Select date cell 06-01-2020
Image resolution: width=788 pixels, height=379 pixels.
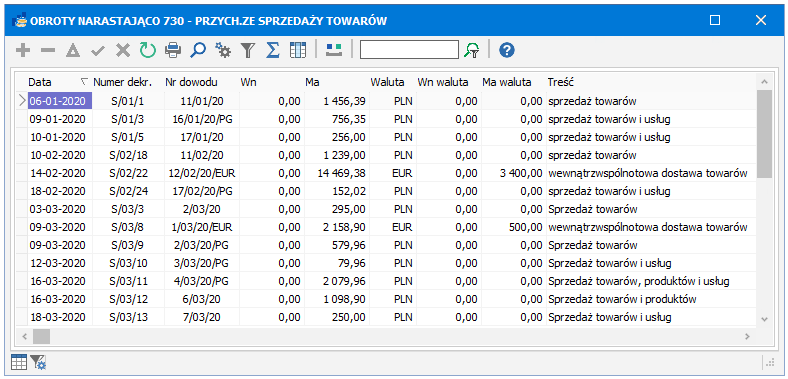pyautogui.click(x=60, y=102)
